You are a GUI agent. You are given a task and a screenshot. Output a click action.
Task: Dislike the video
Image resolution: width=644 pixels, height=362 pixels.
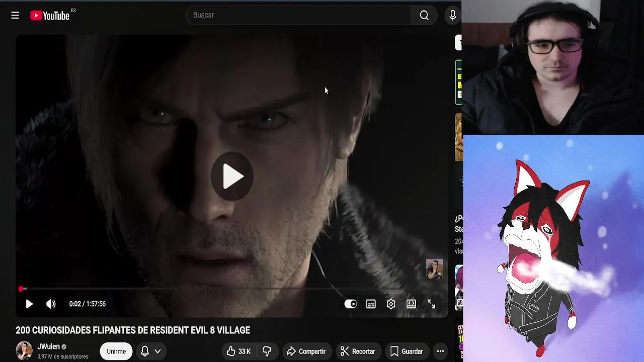(x=267, y=351)
